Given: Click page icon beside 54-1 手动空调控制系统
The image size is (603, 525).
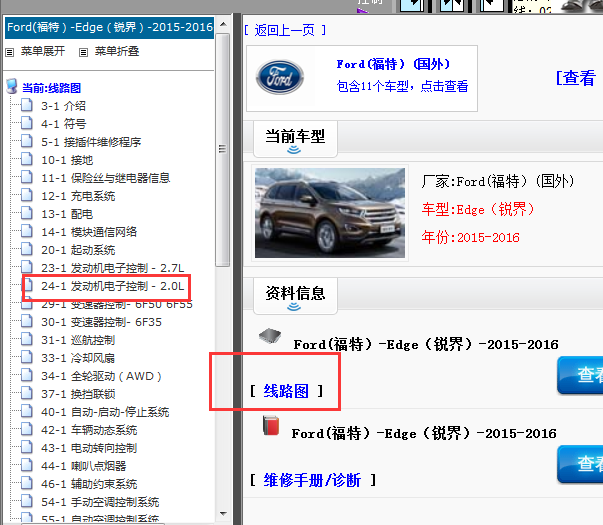Looking at the screenshot, I should pos(27,501).
